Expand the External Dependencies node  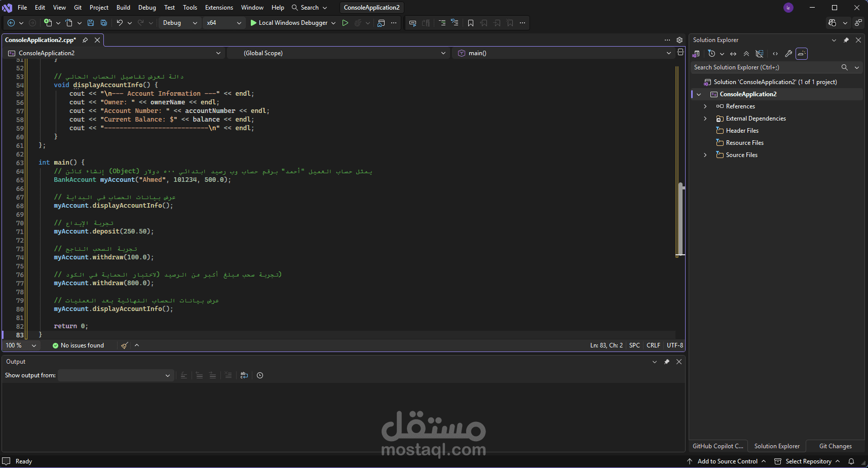pos(705,119)
